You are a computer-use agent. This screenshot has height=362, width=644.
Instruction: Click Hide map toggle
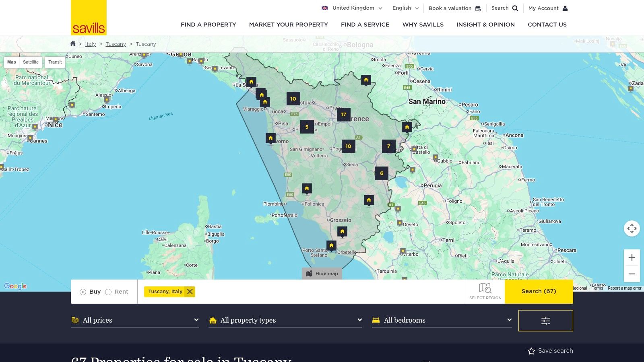coord(322,274)
